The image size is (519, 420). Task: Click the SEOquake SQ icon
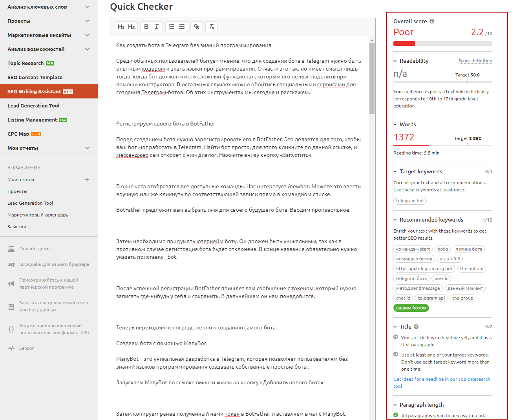[x=11, y=264]
